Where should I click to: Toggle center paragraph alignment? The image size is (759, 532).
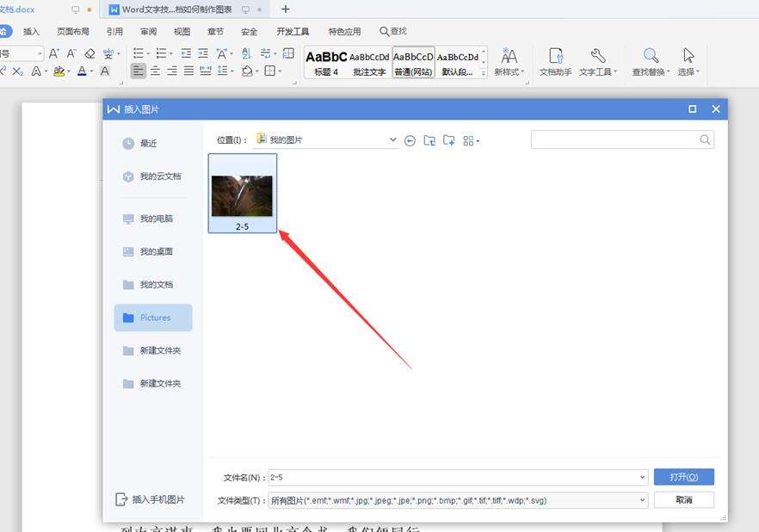pos(156,71)
